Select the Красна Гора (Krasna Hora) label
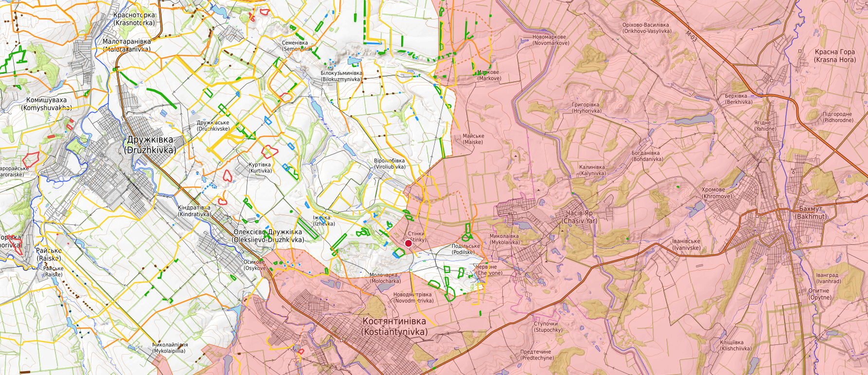Viewport: 868px width, 375px height. click(x=835, y=56)
